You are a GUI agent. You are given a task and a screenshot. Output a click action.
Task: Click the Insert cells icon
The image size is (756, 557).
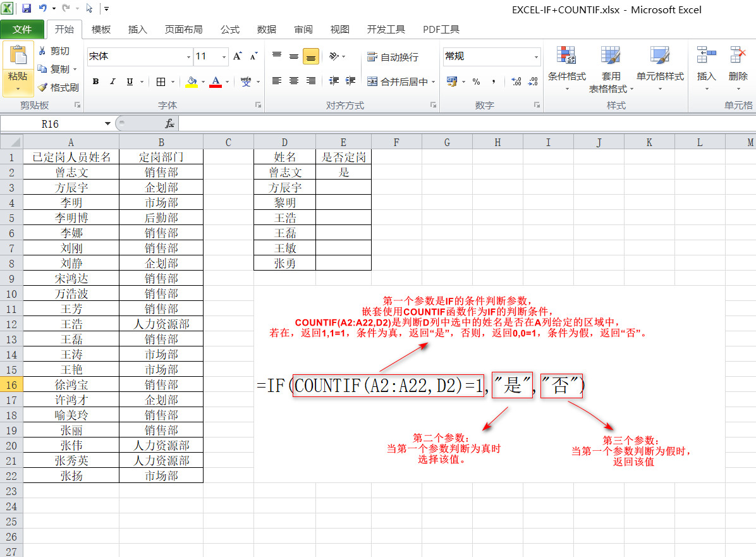[x=706, y=55]
